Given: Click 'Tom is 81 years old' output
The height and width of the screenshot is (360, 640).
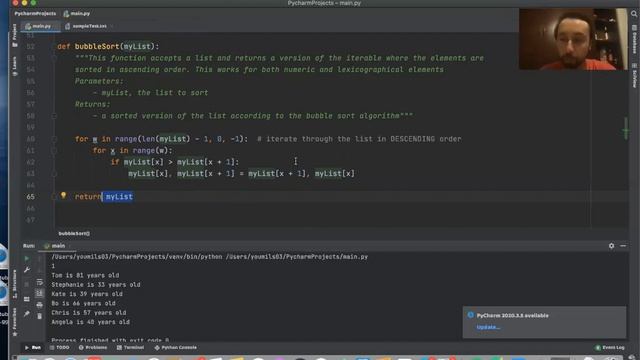Looking at the screenshot, I should coord(85,276).
